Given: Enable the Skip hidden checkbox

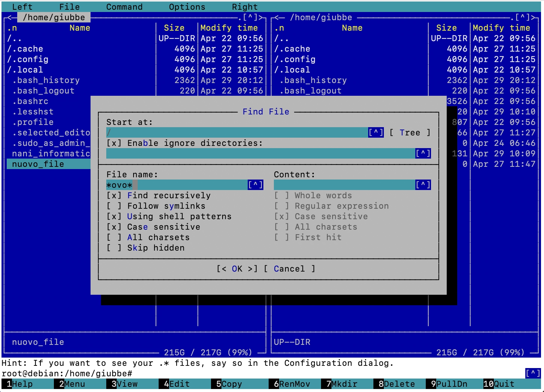Looking at the screenshot, I should [x=114, y=248].
